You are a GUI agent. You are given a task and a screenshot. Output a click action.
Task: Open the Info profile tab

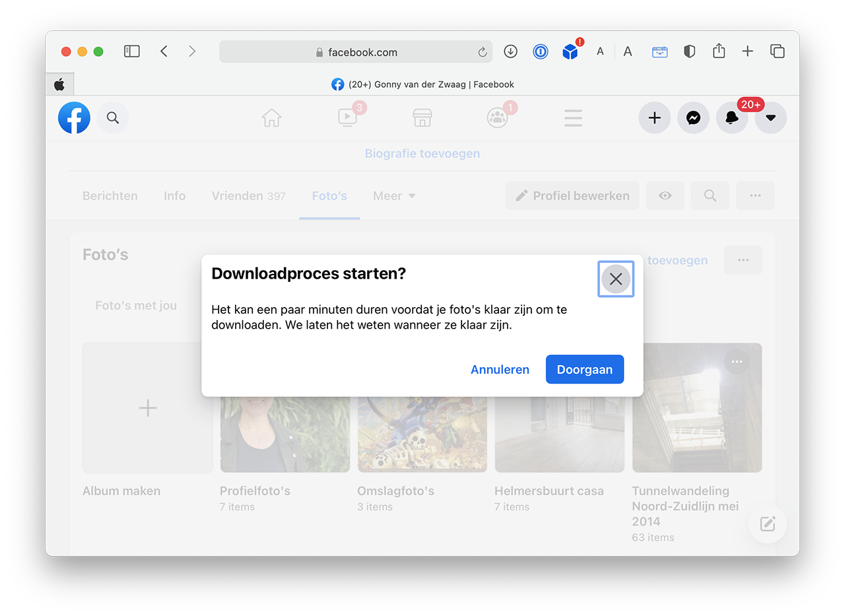pos(174,196)
